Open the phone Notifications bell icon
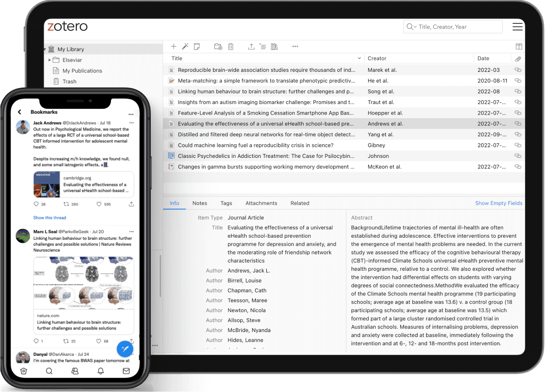 (x=101, y=371)
